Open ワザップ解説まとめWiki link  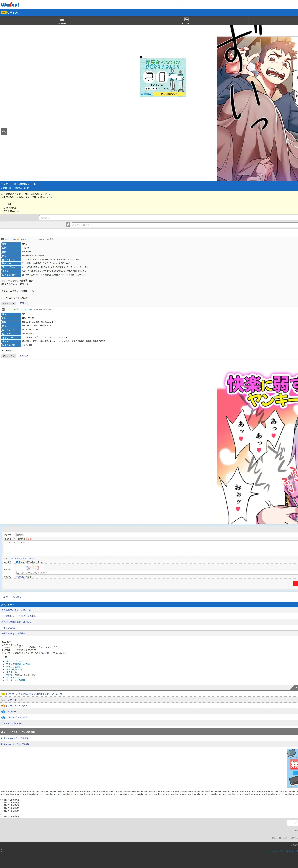pos(18,664)
